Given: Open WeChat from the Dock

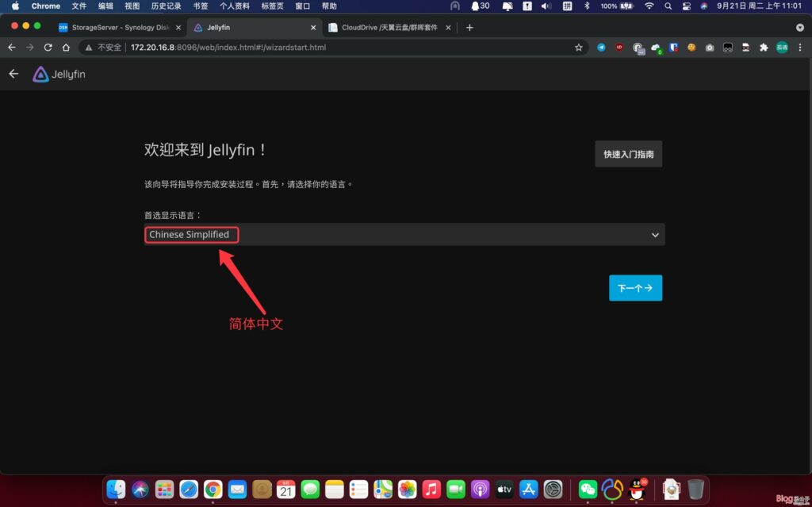Looking at the screenshot, I should [588, 489].
